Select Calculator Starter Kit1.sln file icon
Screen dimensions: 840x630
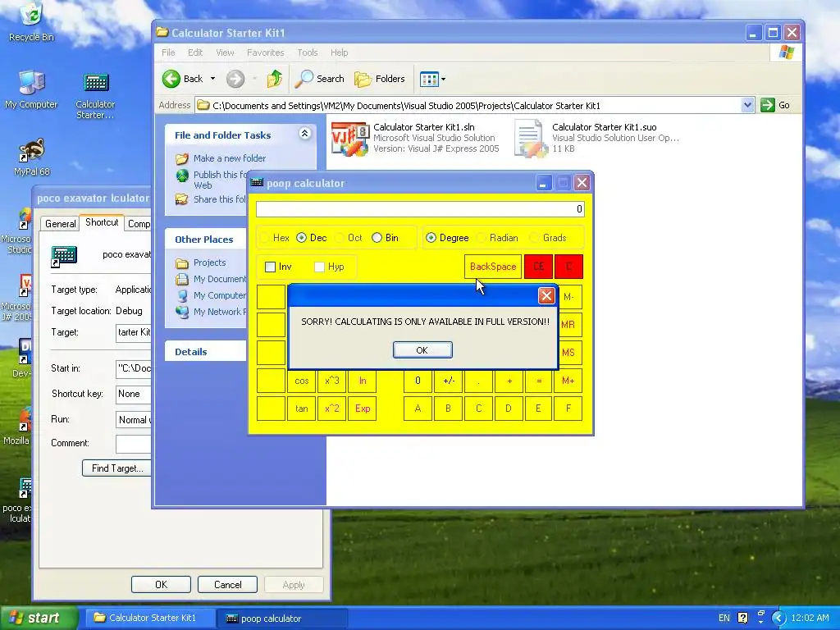pyautogui.click(x=349, y=138)
